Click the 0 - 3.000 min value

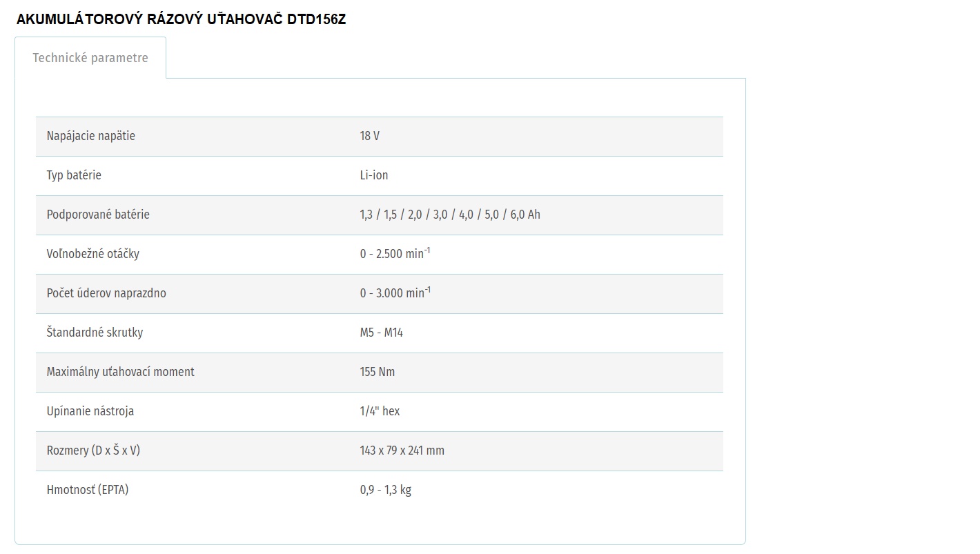pyautogui.click(x=395, y=293)
